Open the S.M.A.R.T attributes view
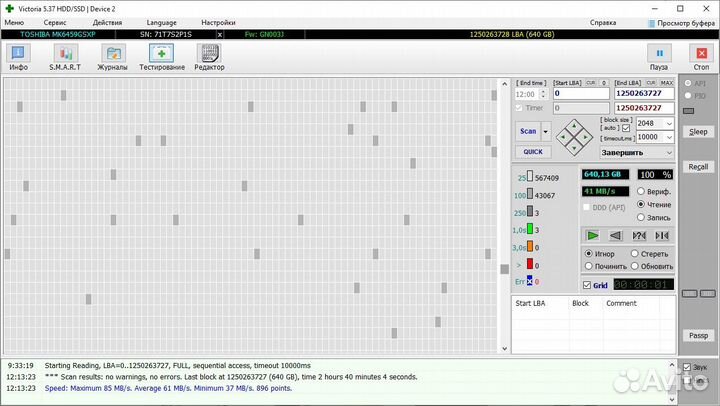 pos(65,56)
